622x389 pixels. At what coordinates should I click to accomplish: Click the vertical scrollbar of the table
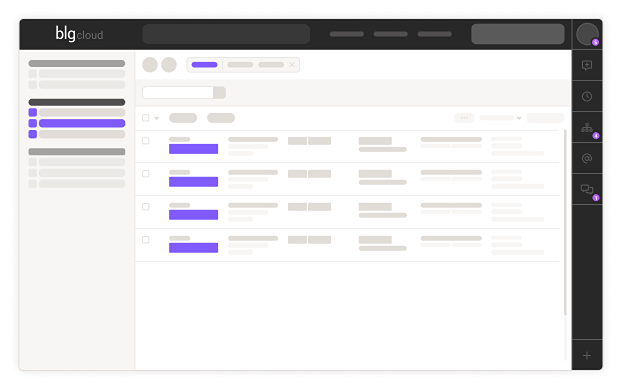(x=565, y=222)
